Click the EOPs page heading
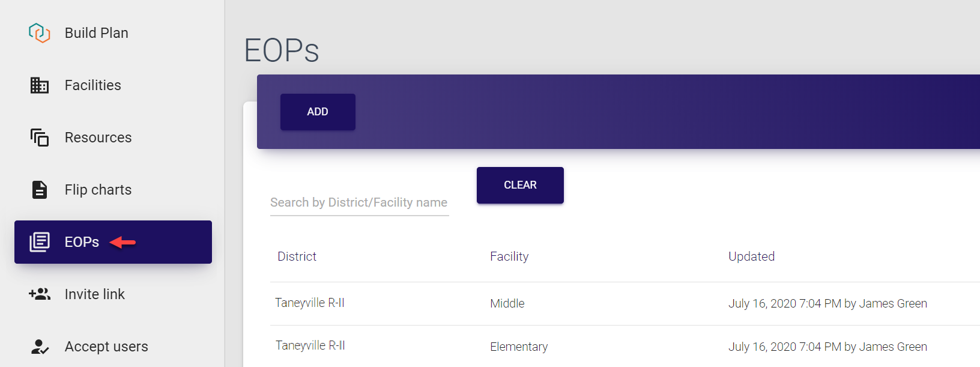Screen dimensions: 980x367 [282, 50]
